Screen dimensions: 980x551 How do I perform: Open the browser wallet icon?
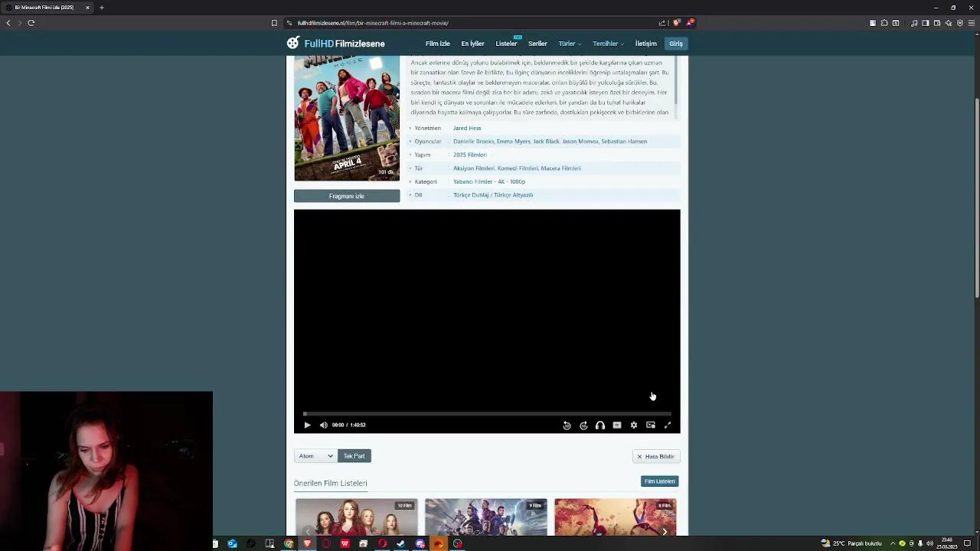tap(937, 23)
